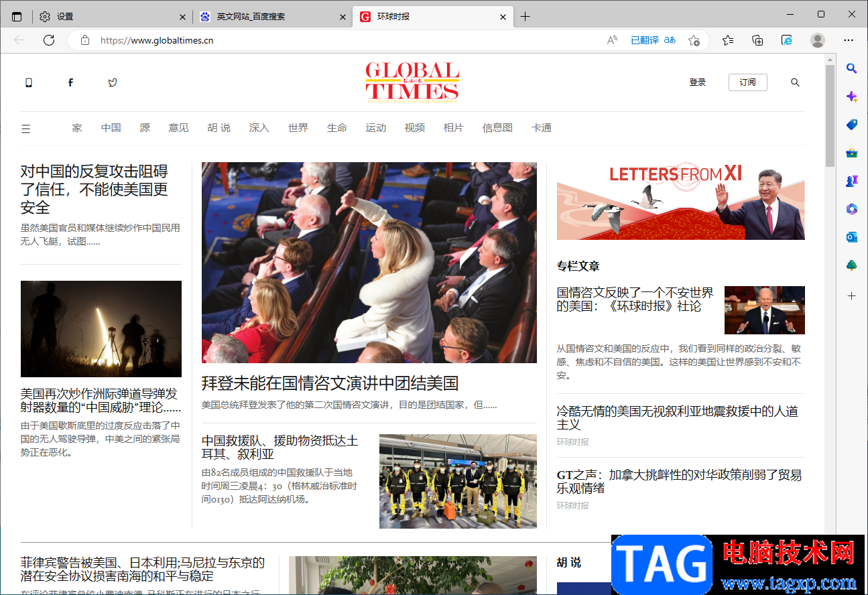This screenshot has width=868, height=595.
Task: Open the 已翻译 translation options
Action: [653, 40]
